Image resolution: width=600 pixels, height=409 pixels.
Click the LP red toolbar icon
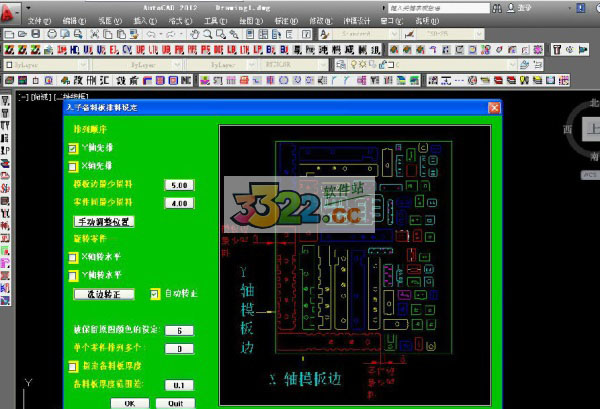pos(258,50)
